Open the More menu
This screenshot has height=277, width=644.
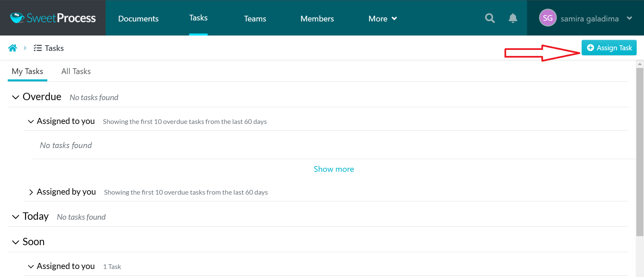click(x=382, y=19)
